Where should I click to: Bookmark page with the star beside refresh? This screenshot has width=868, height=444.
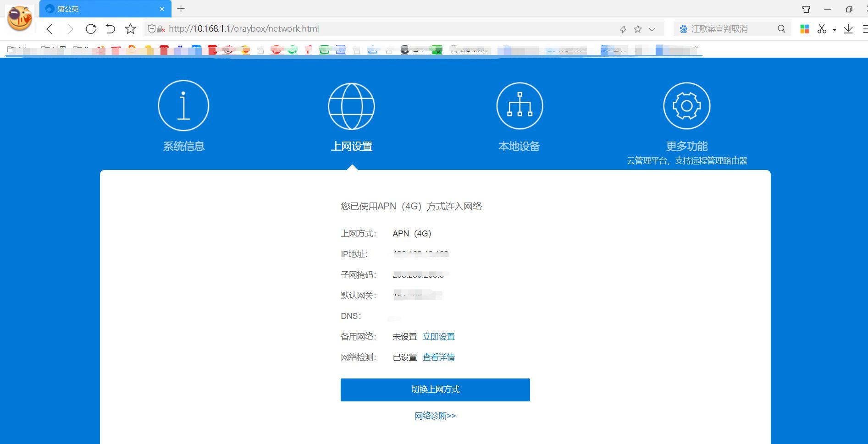click(130, 29)
